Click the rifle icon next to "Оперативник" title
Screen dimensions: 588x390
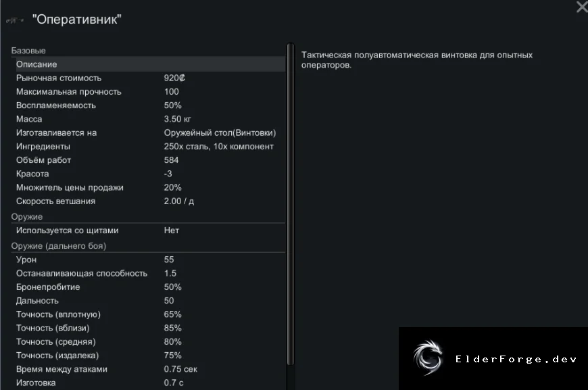coord(15,20)
